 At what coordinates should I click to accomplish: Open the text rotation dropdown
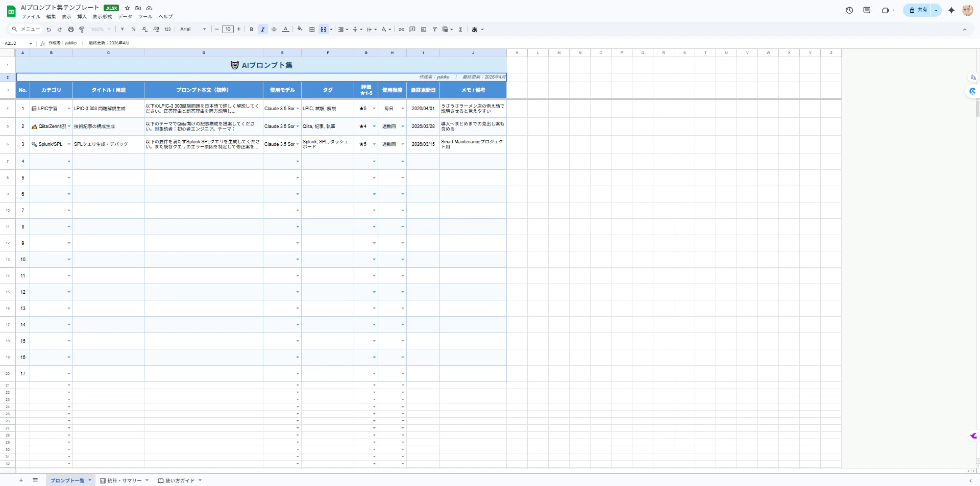[386, 30]
